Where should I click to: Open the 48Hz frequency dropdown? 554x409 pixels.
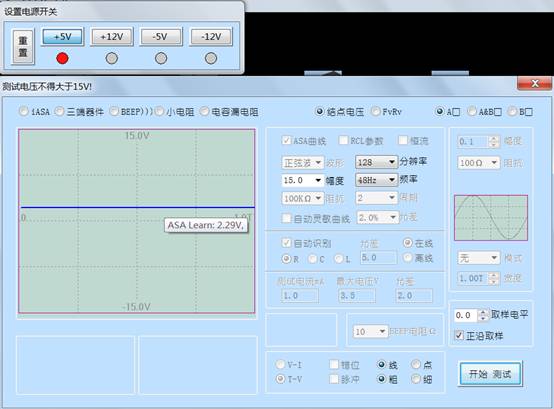click(376, 180)
